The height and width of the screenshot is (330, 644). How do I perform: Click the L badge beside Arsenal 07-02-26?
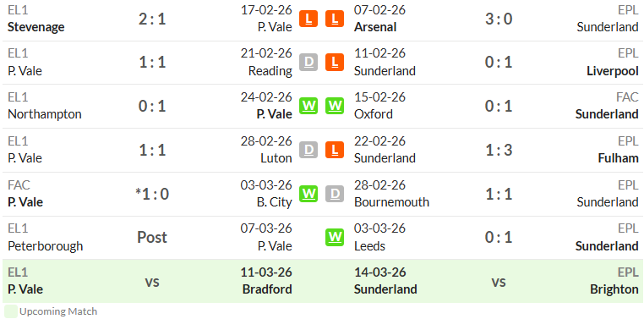pyautogui.click(x=335, y=19)
